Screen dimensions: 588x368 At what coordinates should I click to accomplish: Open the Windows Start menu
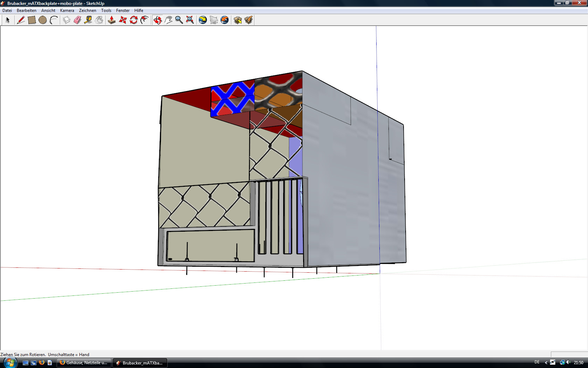point(10,362)
